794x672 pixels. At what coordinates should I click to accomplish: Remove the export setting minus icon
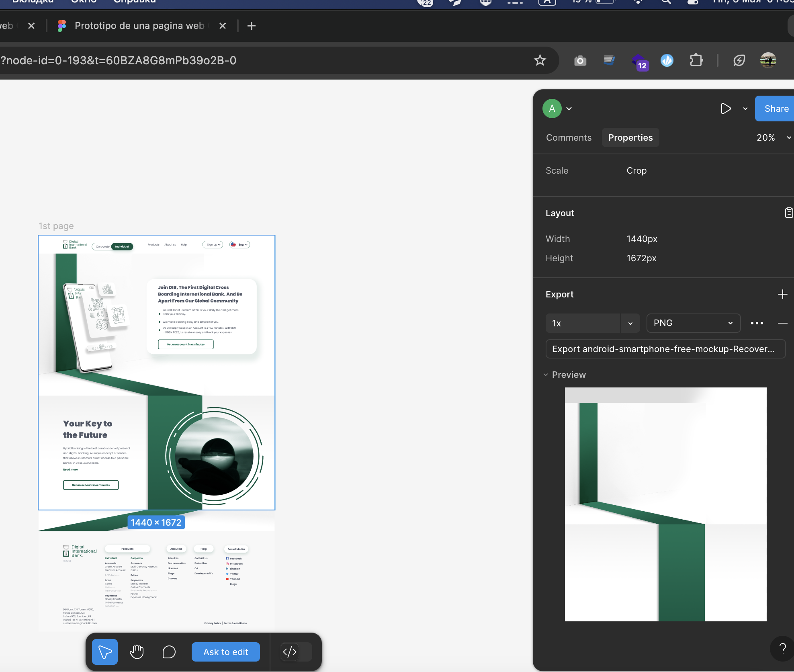tap(782, 323)
